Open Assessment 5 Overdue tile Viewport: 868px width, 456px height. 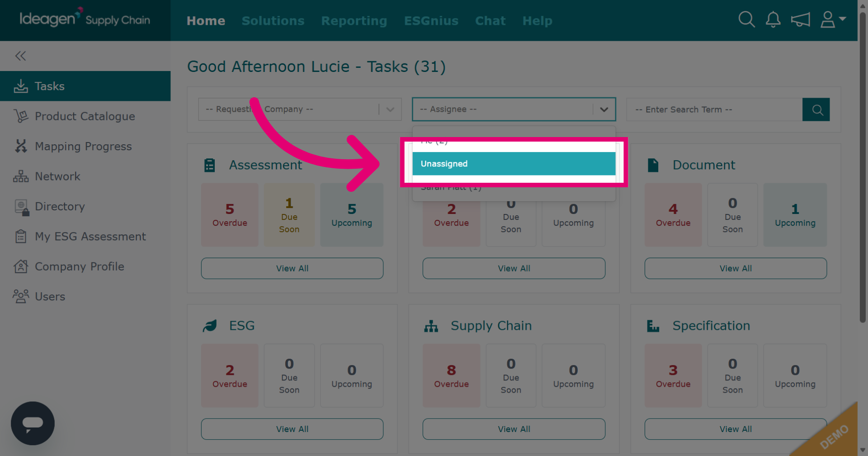(x=230, y=215)
